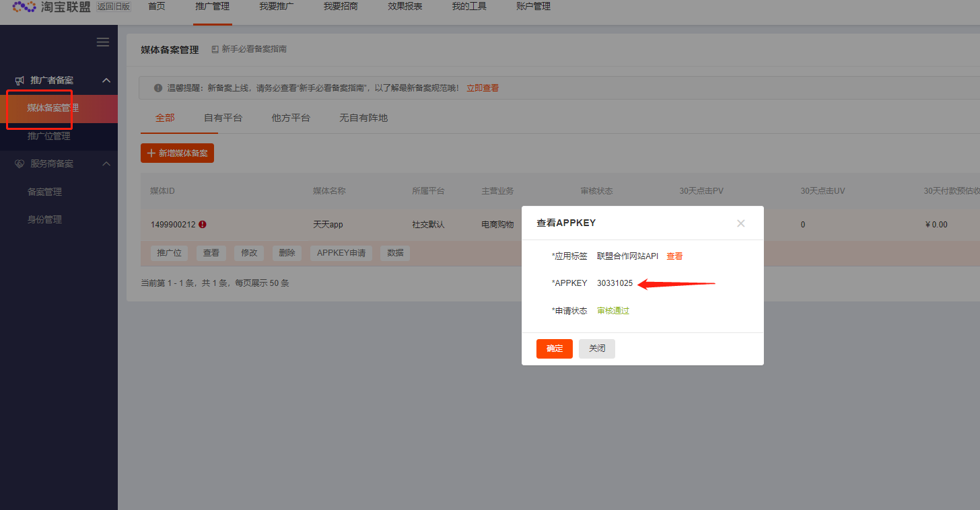980x510 pixels.
Task: Click the 数据 row action button
Action: 395,253
